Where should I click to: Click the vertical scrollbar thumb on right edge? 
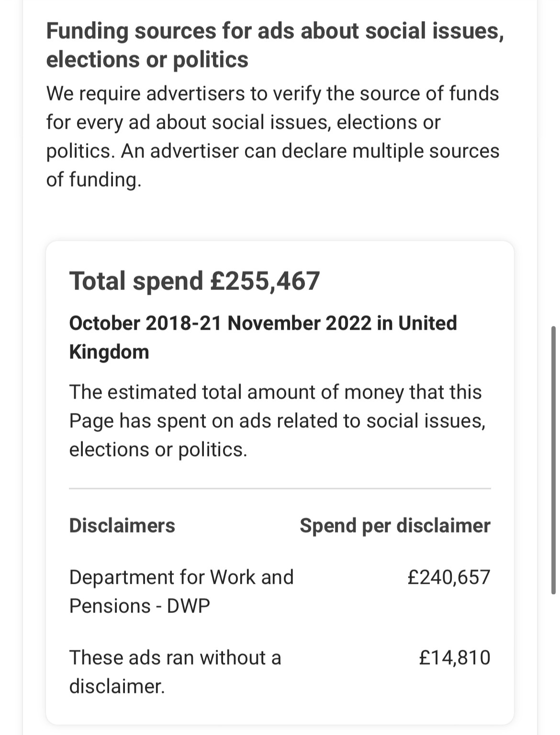[554, 460]
